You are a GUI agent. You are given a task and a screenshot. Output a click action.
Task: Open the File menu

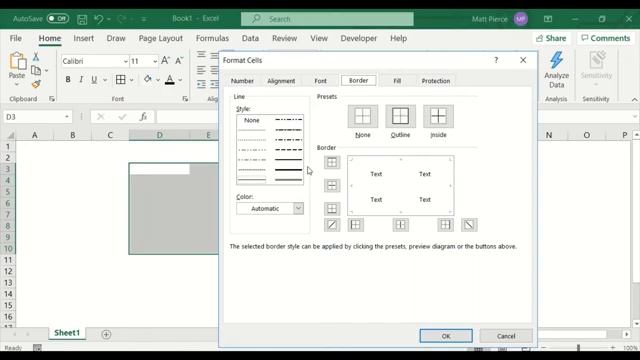[x=16, y=38]
